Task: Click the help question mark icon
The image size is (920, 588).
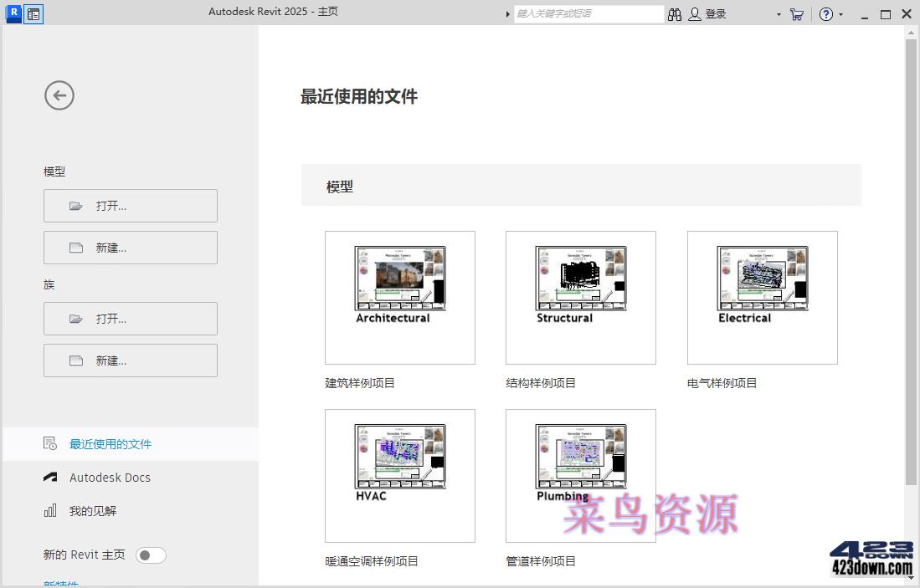Action: click(x=825, y=13)
